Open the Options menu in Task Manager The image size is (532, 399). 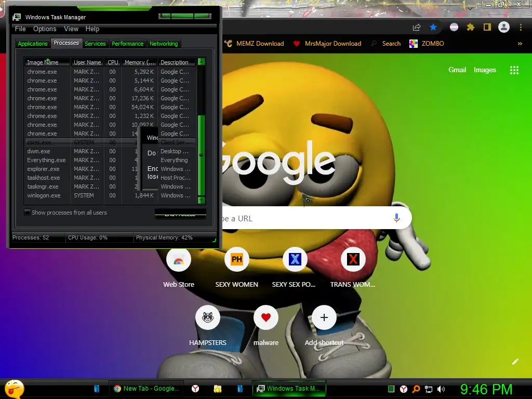(x=45, y=29)
